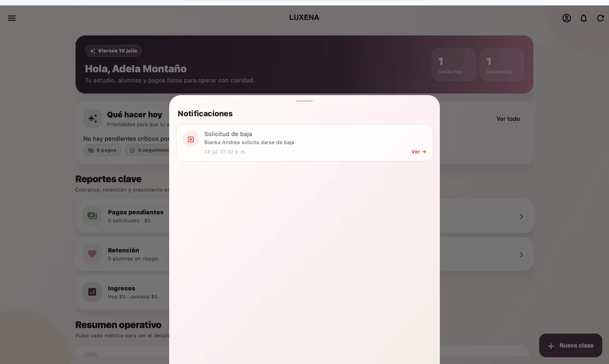Screen dimensions: 609x364
Task: Click the notifications sheet drag handle
Action: click(x=304, y=101)
